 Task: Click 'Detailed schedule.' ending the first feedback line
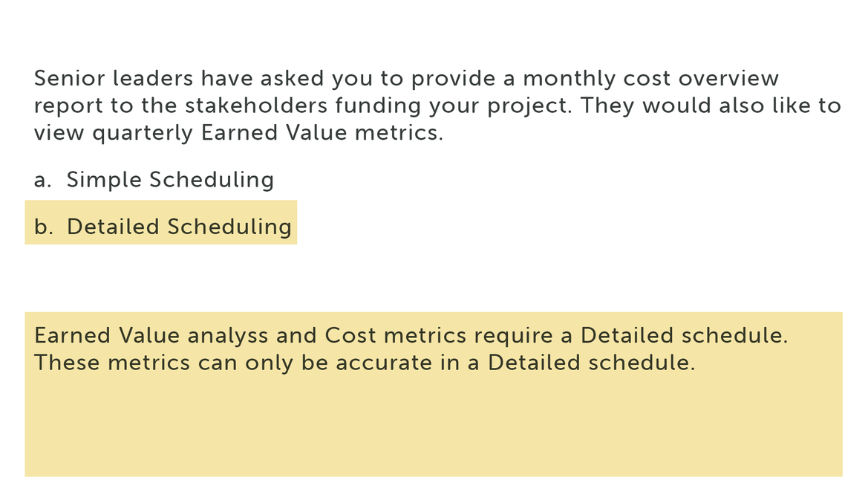(684, 336)
